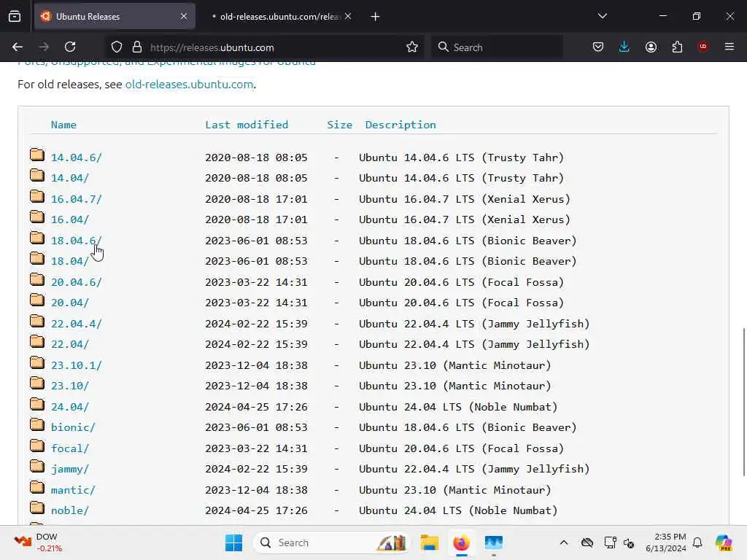Open the focal/ directory
Image resolution: width=747 pixels, height=560 pixels.
pos(70,448)
